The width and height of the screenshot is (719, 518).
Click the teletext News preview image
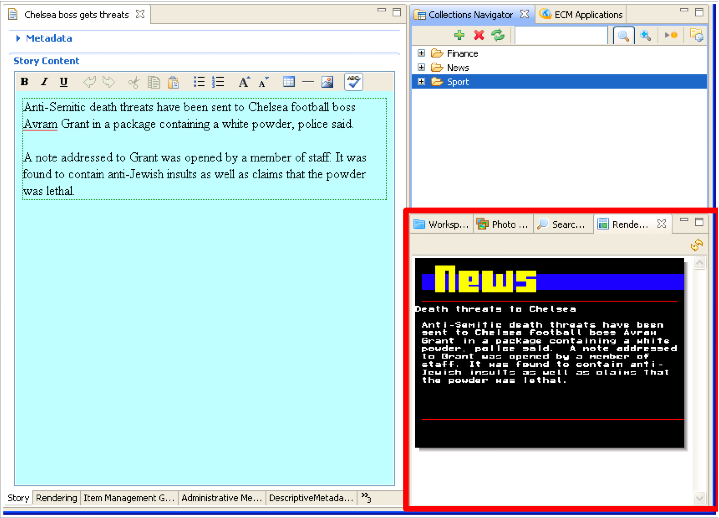549,353
